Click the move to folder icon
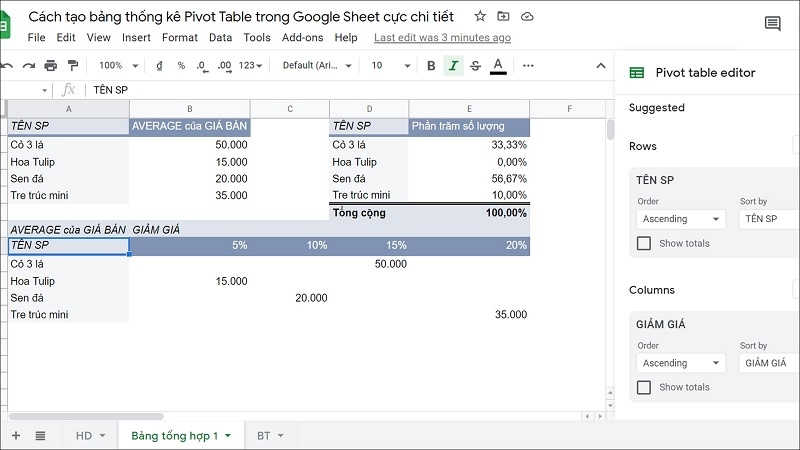Viewport: 800px width, 450px height. pyautogui.click(x=503, y=16)
